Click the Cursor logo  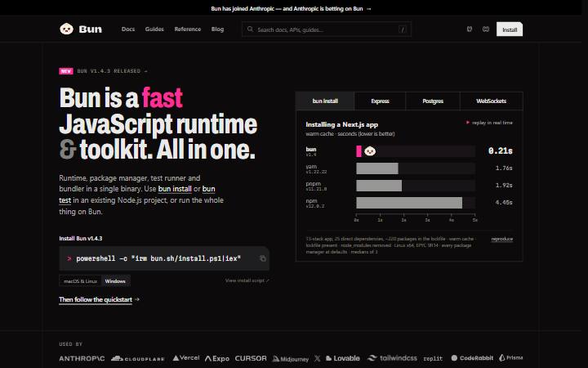(251, 358)
